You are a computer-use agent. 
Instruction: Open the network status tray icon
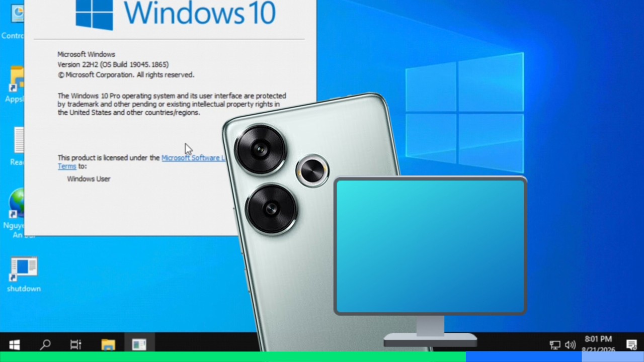[x=555, y=345]
